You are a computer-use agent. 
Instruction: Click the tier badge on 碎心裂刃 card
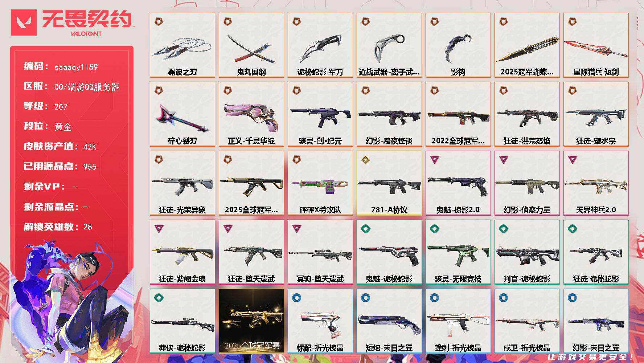pyautogui.click(x=159, y=91)
